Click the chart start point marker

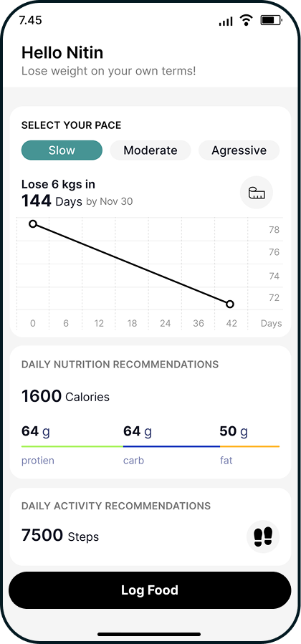[x=33, y=224]
